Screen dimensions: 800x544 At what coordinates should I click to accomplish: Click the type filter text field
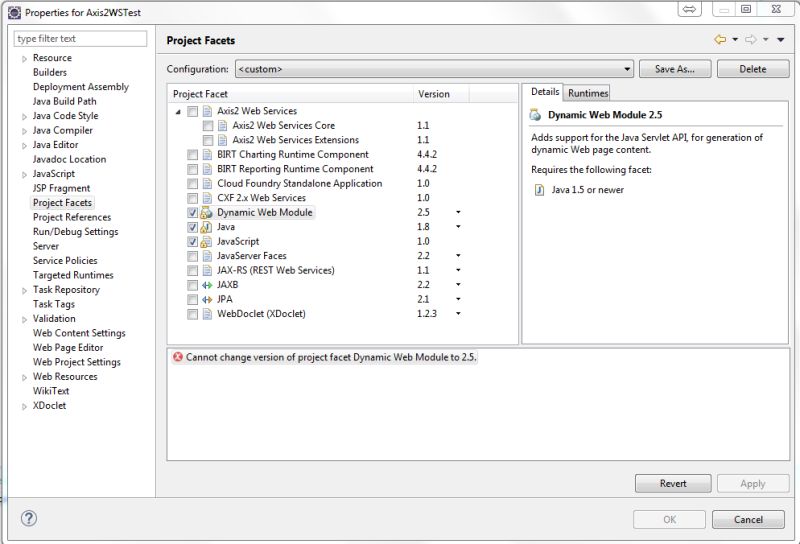coord(81,39)
